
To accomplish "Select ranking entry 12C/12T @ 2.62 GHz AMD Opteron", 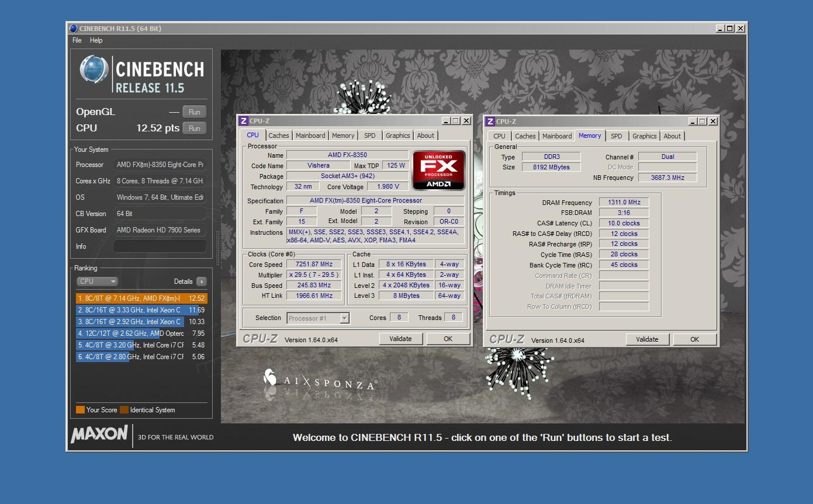I will click(141, 333).
